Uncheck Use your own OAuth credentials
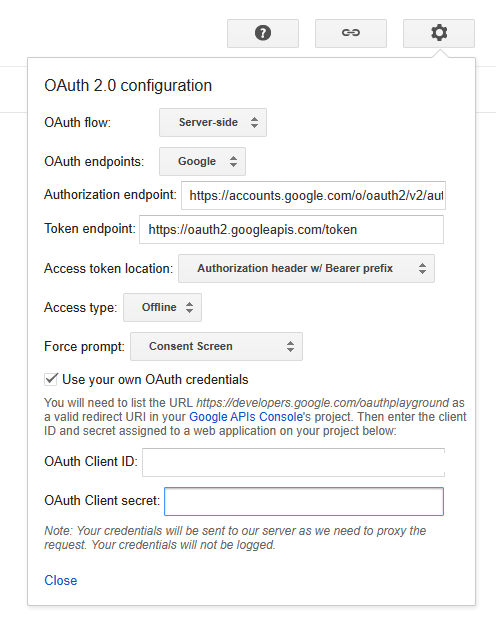Viewport: 496px width, 622px height. click(x=51, y=379)
